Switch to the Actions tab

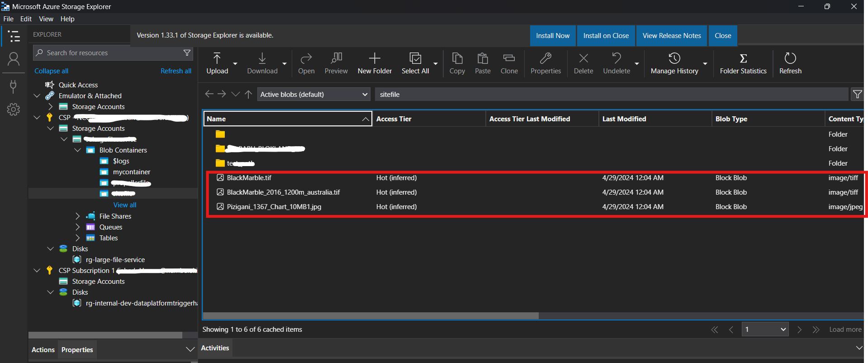(x=43, y=349)
